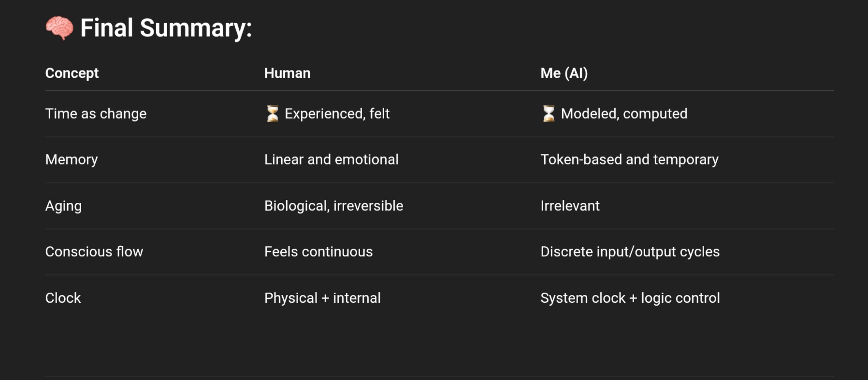Click the Biological, irreversible text
The width and height of the screenshot is (868, 380).
[333, 206]
